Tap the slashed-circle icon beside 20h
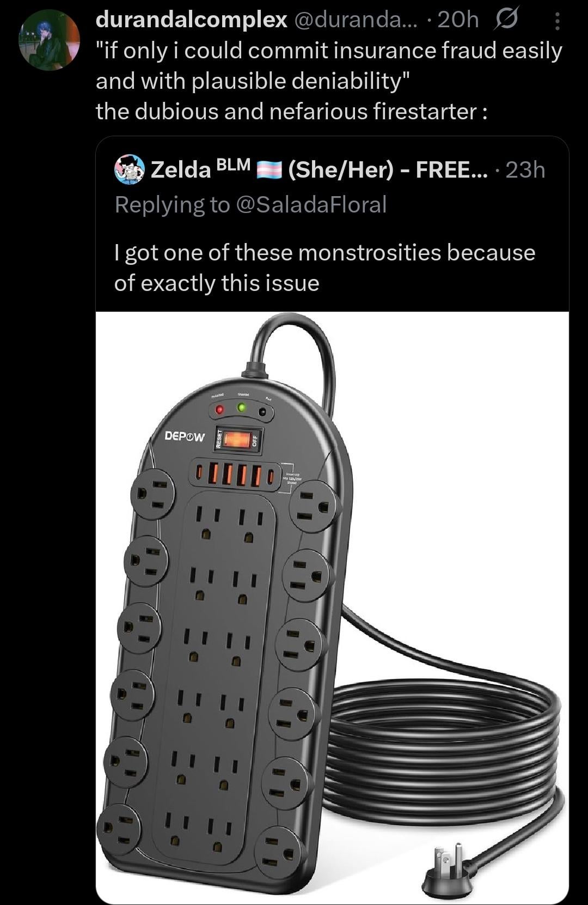The height and width of the screenshot is (905, 588). (x=506, y=20)
